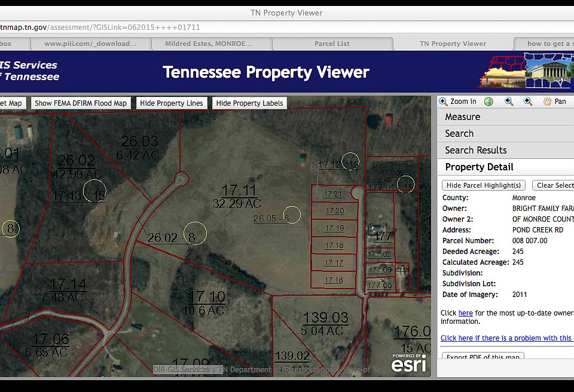Image resolution: width=574 pixels, height=392 pixels.
Task: Click the Parcel Number value 008 007.00
Action: pyautogui.click(x=530, y=240)
